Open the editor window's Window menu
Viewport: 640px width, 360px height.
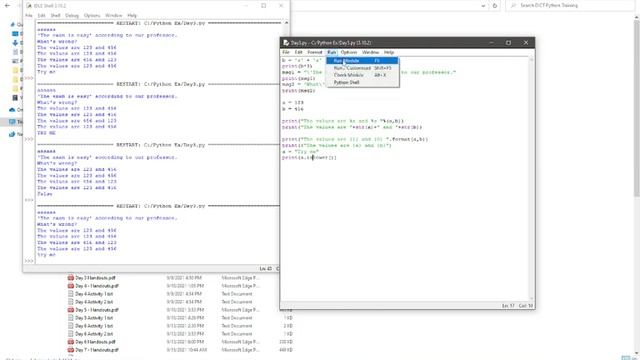[x=370, y=52]
